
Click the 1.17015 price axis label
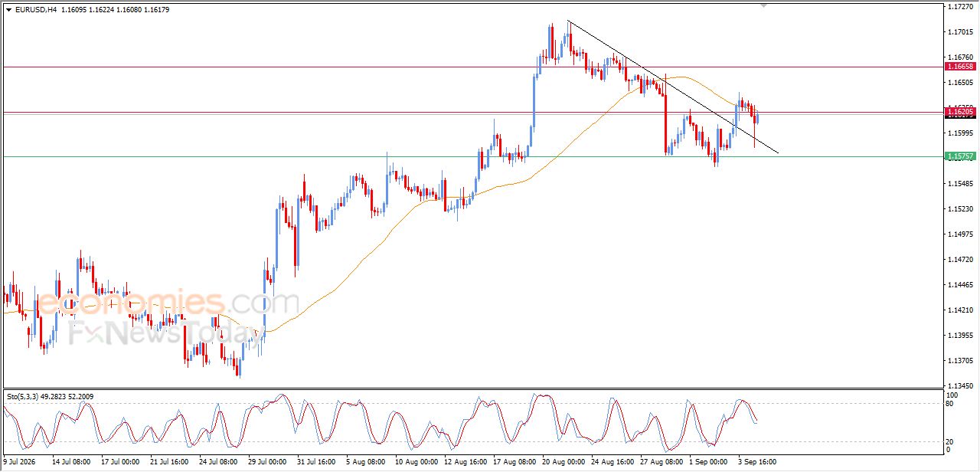coord(960,31)
